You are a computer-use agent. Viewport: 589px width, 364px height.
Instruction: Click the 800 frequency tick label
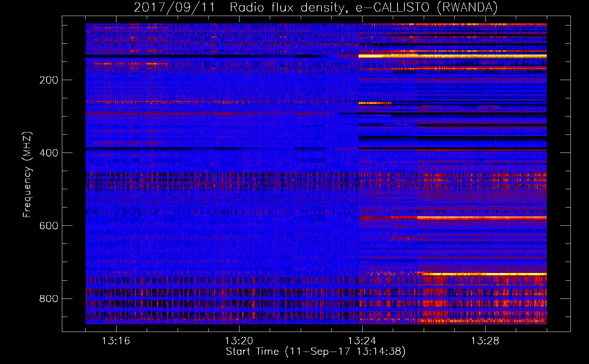click(x=49, y=298)
